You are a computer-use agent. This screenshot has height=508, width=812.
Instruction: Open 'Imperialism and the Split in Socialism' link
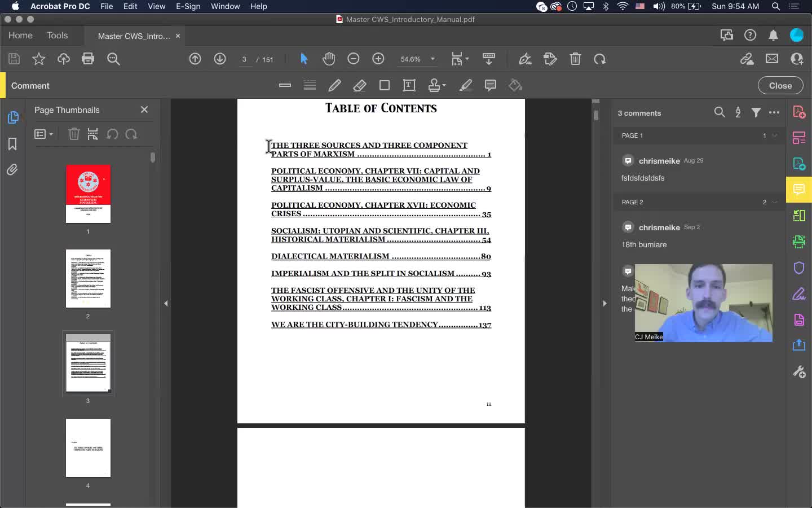tap(381, 274)
